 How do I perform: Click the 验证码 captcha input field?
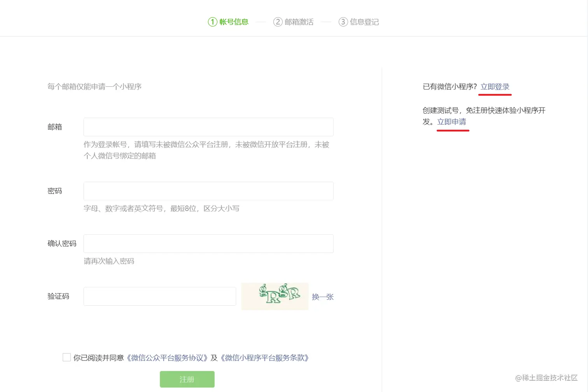click(160, 296)
